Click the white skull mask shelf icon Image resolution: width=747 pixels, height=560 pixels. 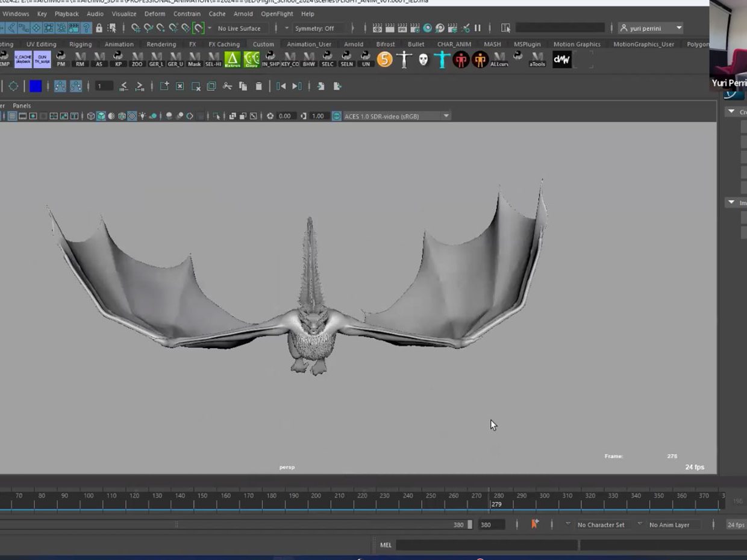[424, 59]
